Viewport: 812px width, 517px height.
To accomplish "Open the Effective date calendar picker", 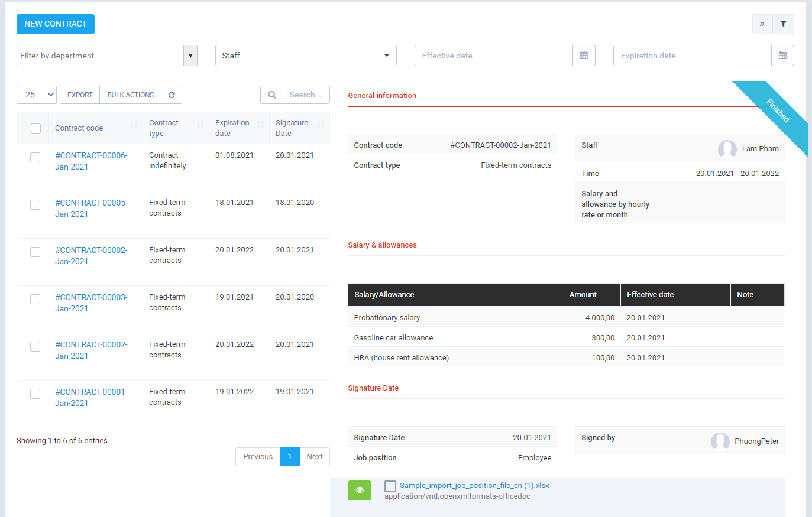I will click(584, 55).
